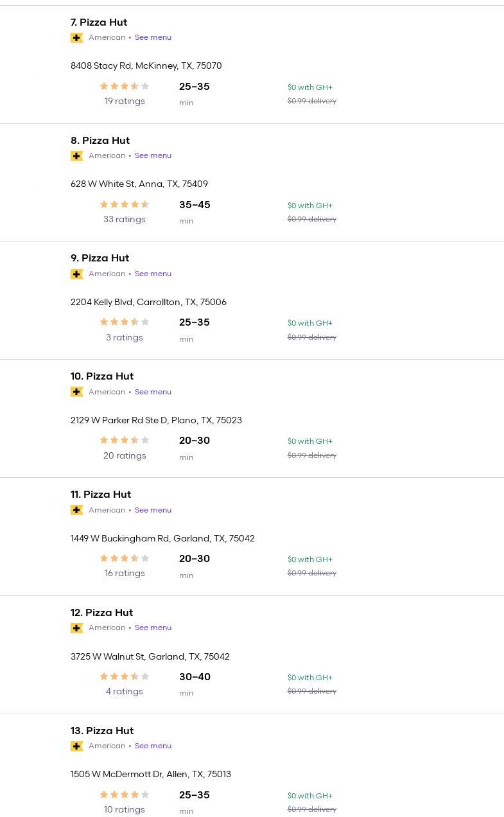Click $0 with GH+ offer for Anna location

310,206
